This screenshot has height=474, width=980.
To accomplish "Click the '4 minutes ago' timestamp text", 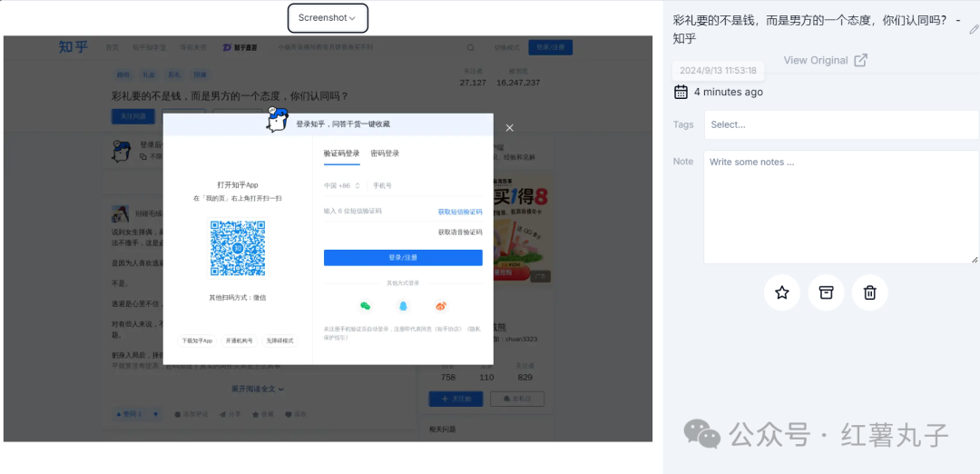I will tap(728, 92).
